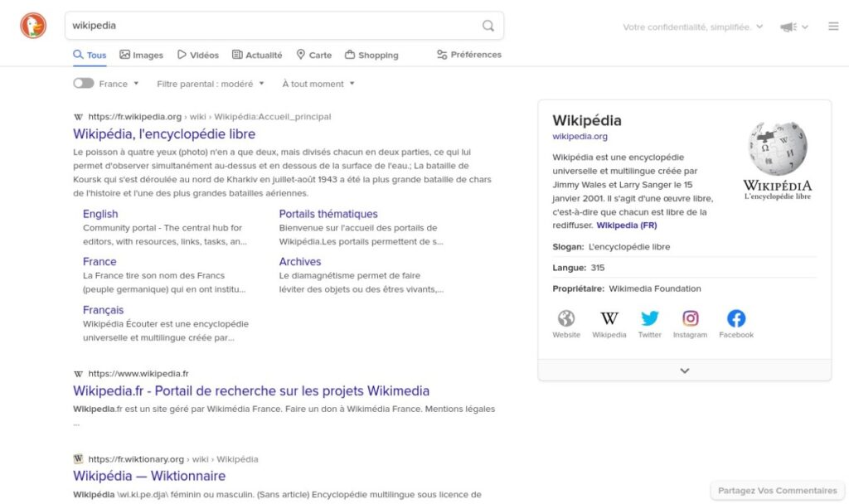Expand the Wikipédia info panel chevron
849x504 pixels.
[x=684, y=371]
